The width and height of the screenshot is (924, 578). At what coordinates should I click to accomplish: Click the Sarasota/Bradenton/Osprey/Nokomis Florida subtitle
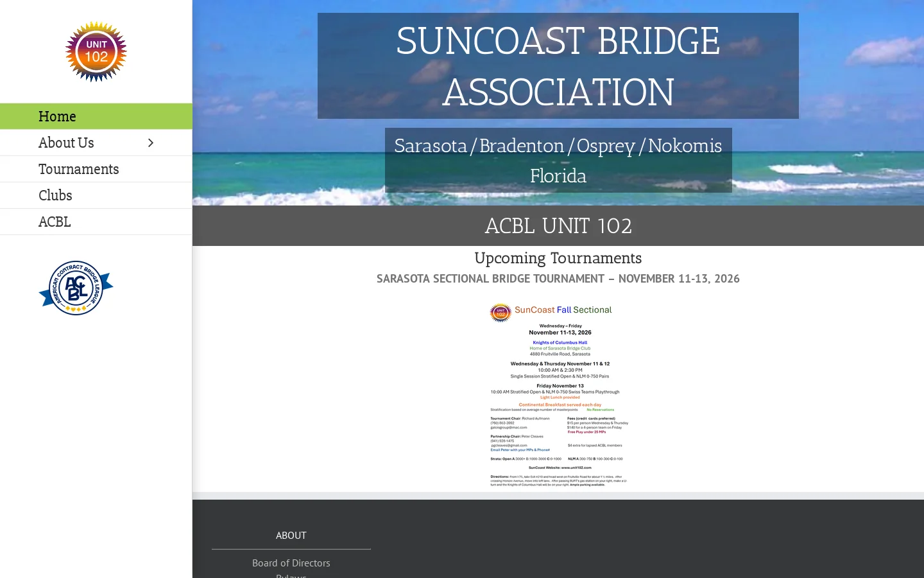[558, 161]
